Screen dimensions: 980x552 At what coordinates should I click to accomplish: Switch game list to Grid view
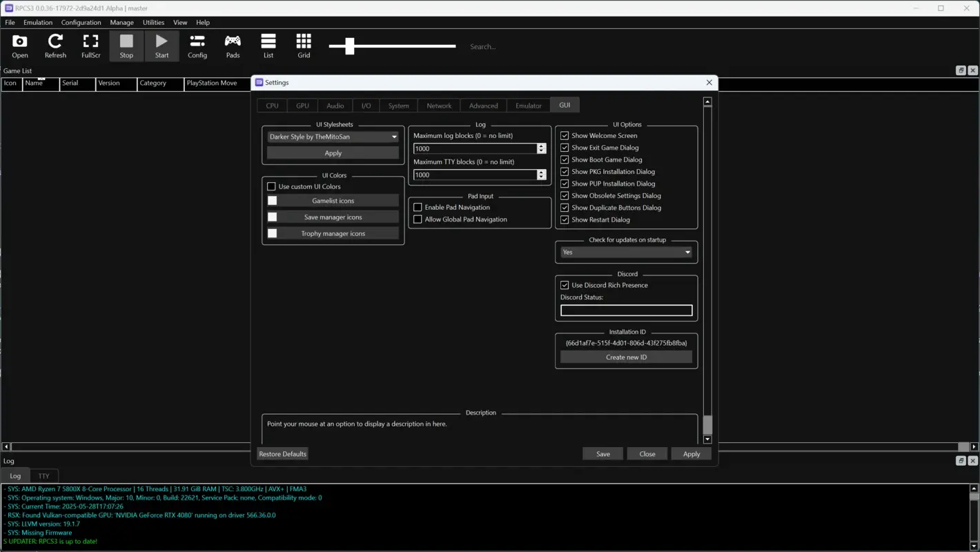tap(304, 46)
